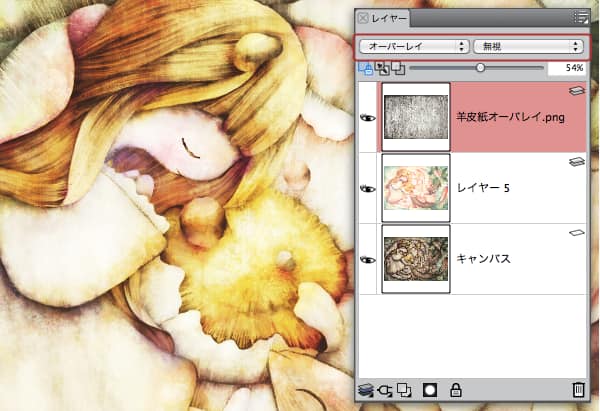The height and width of the screenshot is (411, 600).
Task: Click the 54% opacity value field
Action: click(x=566, y=68)
